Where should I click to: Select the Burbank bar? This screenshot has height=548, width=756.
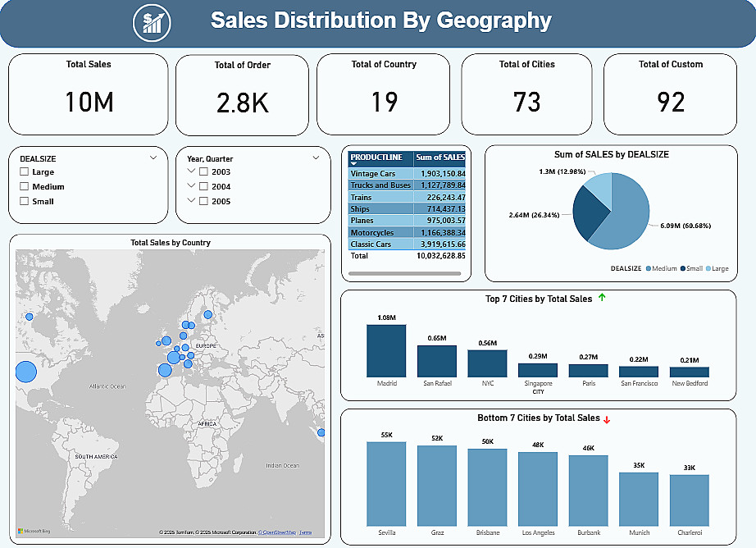[x=588, y=491]
